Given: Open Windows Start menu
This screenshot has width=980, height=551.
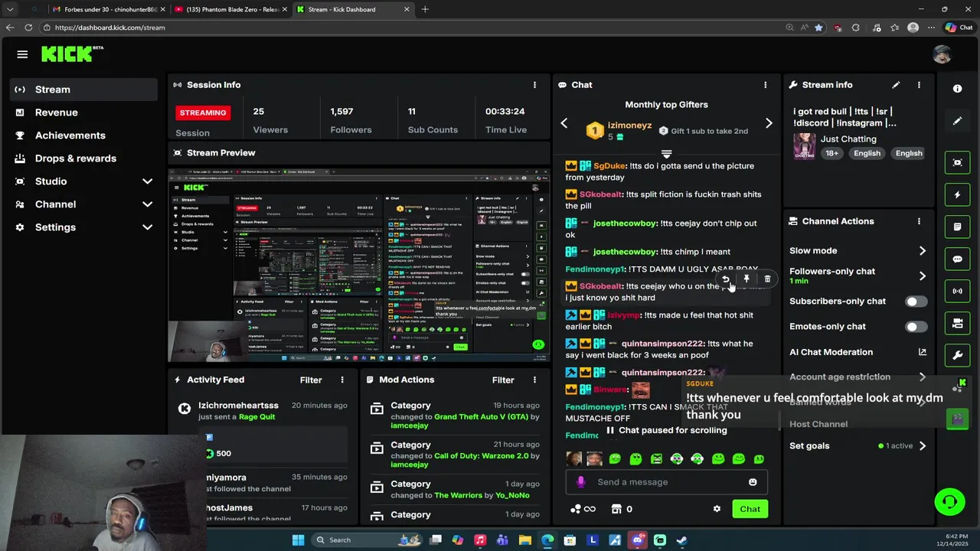Looking at the screenshot, I should coord(298,540).
